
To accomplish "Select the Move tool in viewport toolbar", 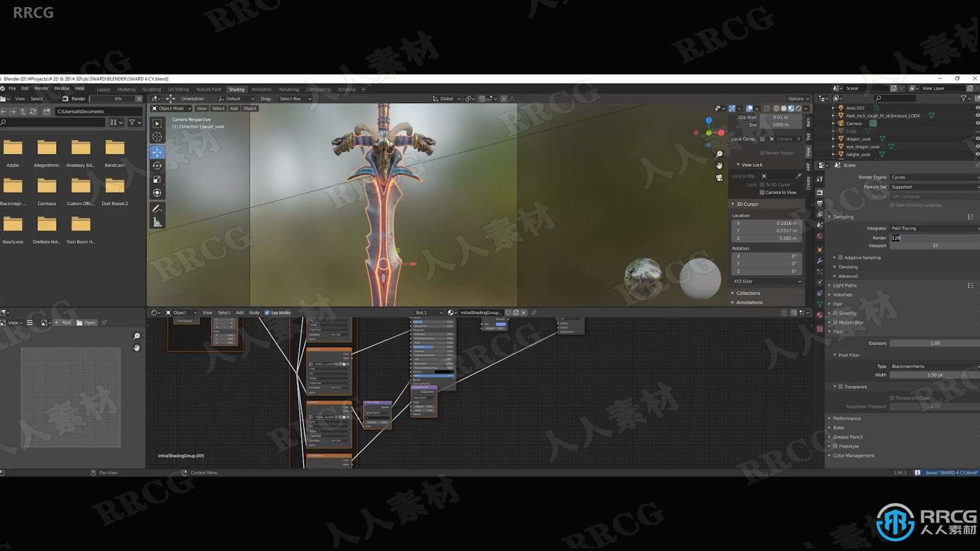I will point(157,152).
